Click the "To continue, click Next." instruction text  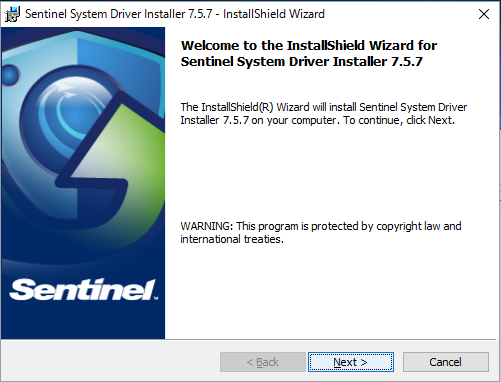click(399, 120)
